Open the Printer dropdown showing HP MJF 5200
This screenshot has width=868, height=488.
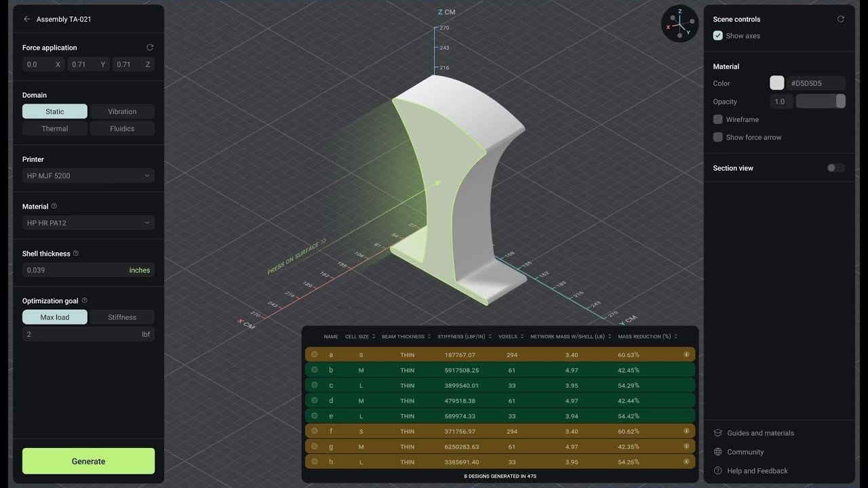coord(88,176)
